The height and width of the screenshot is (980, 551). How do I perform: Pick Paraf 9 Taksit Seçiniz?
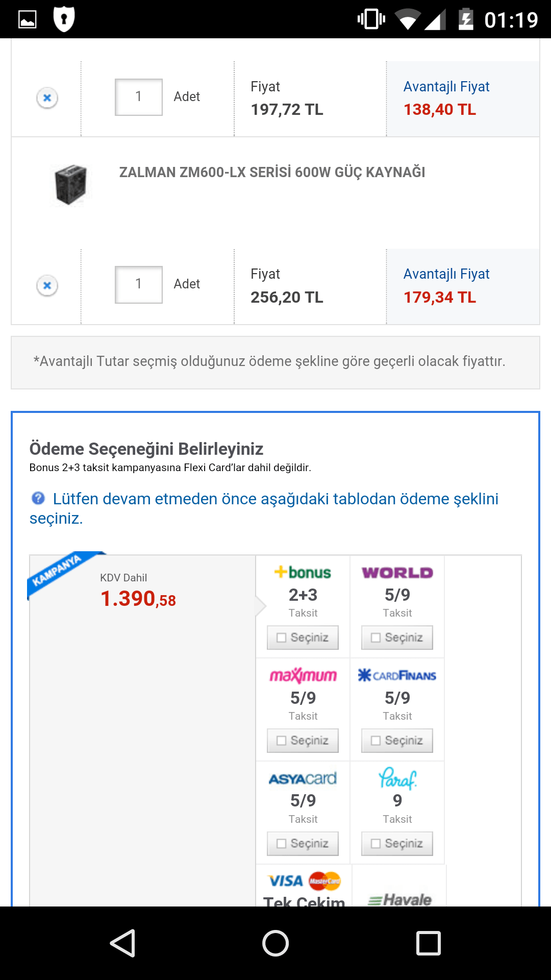coord(397,844)
